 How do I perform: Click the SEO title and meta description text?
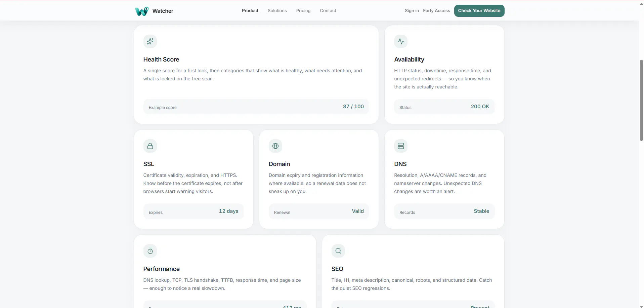pyautogui.click(x=412, y=284)
